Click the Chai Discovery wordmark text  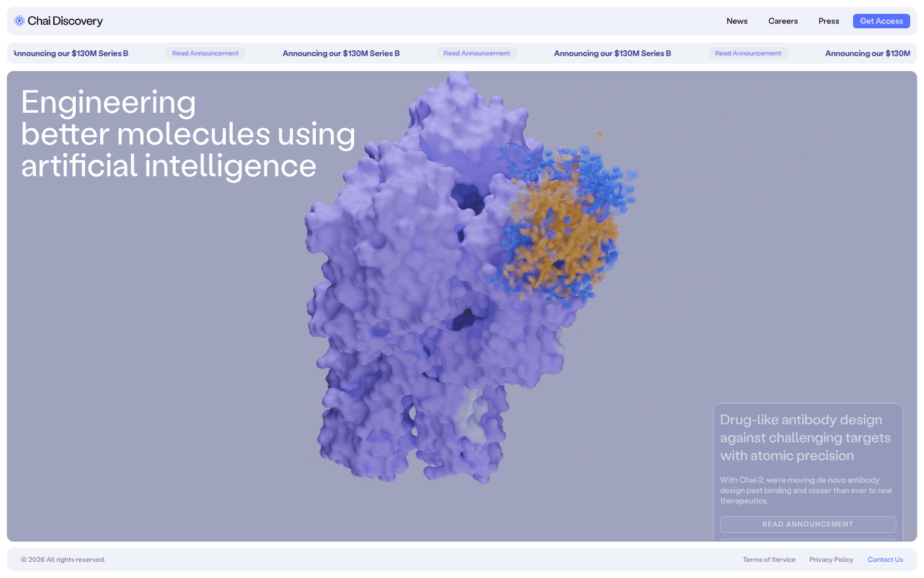(65, 21)
